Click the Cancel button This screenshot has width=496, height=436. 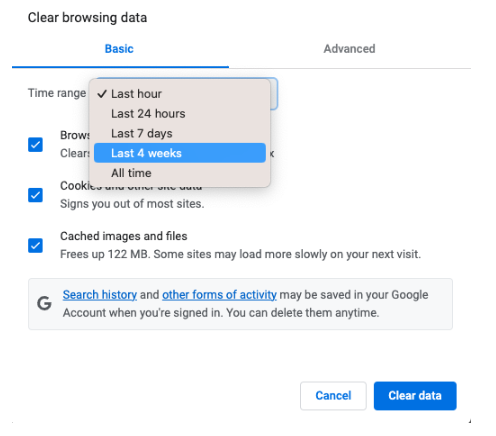333,396
